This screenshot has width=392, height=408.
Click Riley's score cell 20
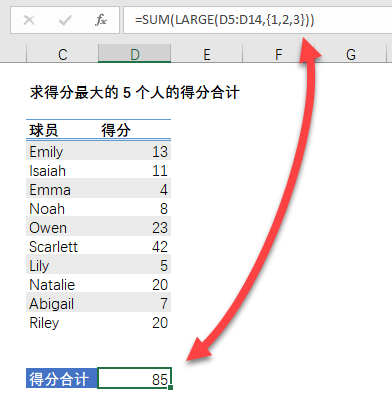click(135, 323)
